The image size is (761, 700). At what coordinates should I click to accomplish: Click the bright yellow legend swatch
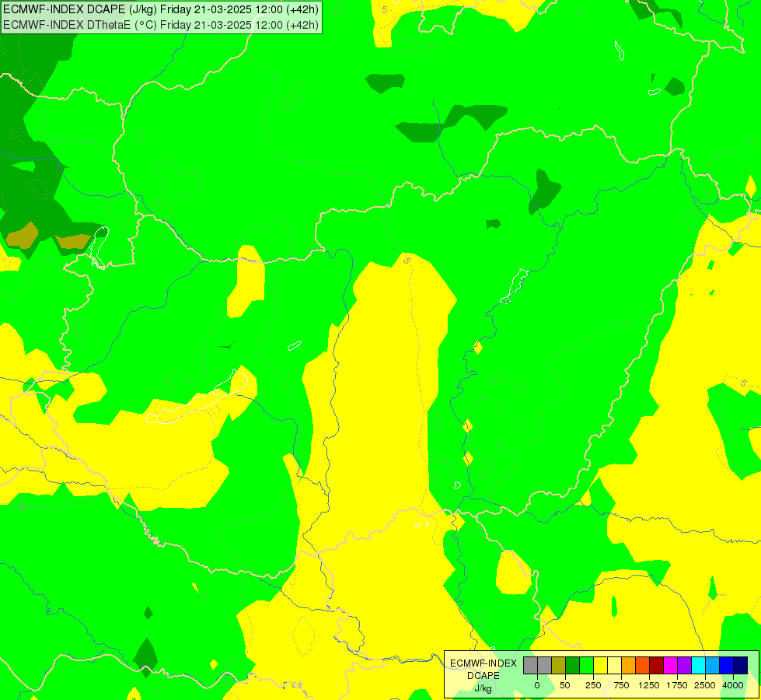tap(600, 665)
